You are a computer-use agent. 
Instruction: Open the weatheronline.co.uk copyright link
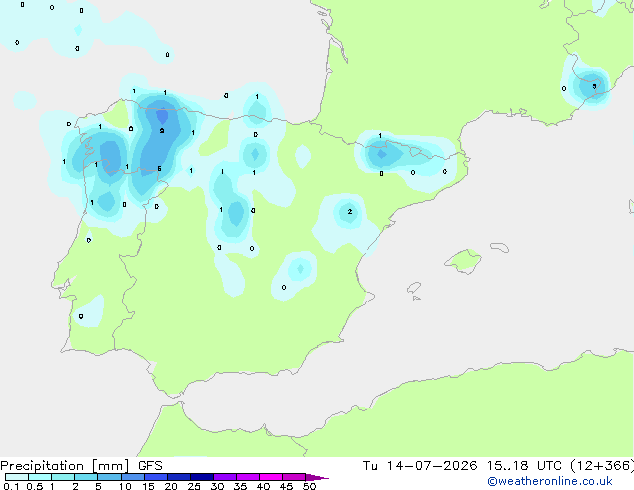point(550,481)
